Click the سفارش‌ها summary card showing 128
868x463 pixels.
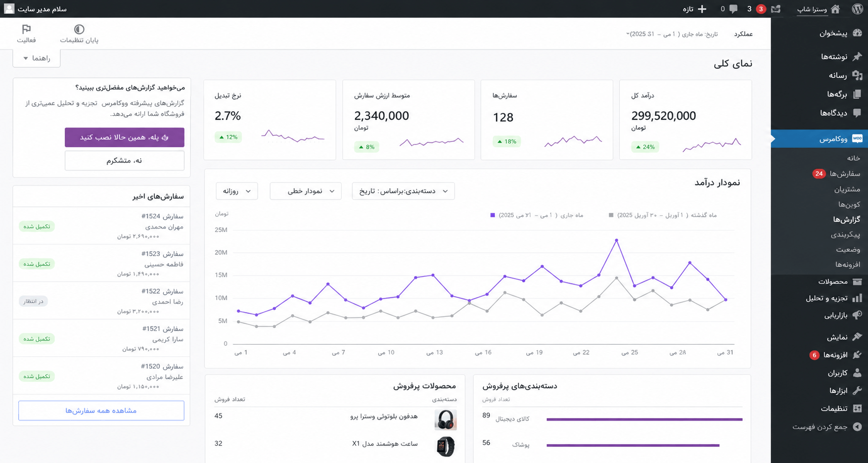pos(547,120)
